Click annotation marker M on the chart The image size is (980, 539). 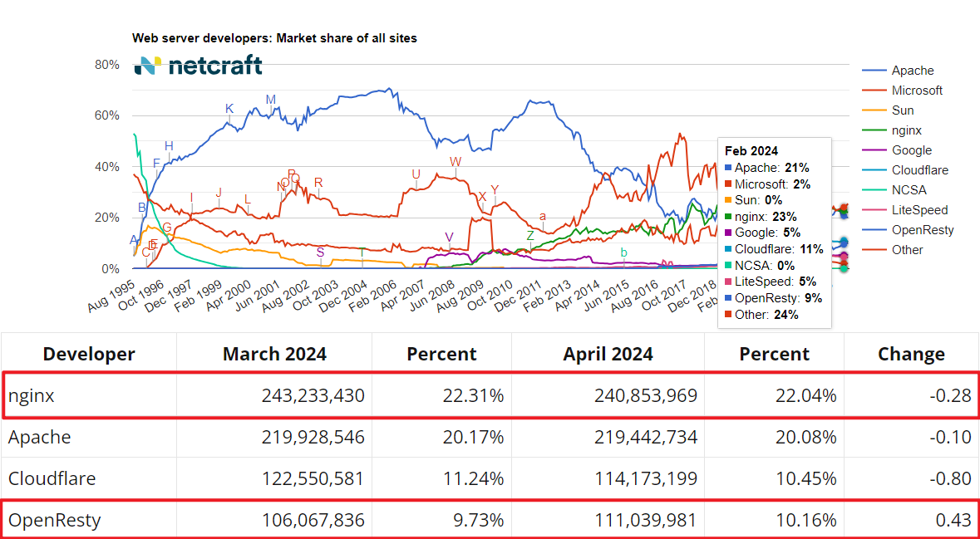tap(271, 100)
